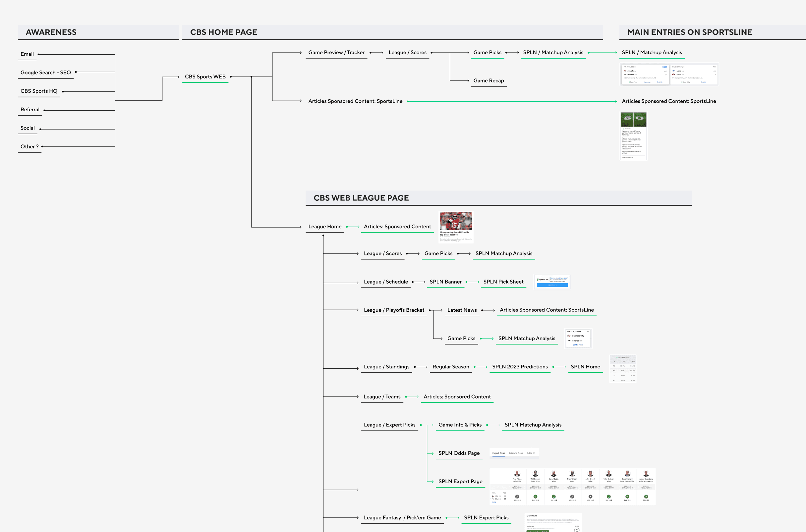806x532 pixels.
Task: Click the League / Teams node
Action: (x=382, y=397)
